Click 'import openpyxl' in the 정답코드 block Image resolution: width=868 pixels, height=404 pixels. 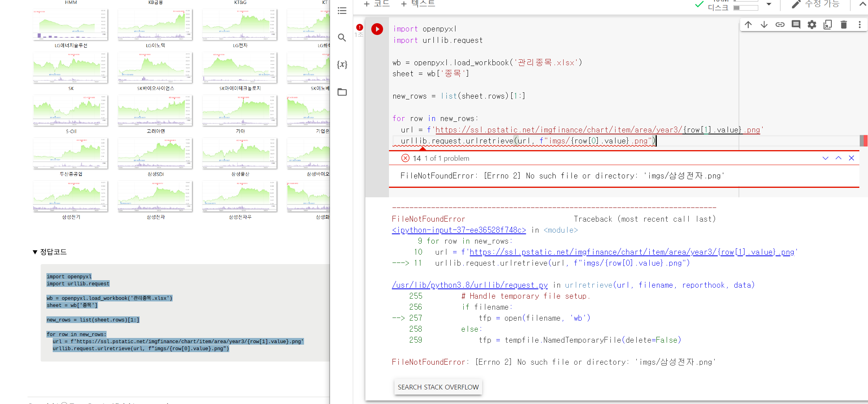coord(69,277)
